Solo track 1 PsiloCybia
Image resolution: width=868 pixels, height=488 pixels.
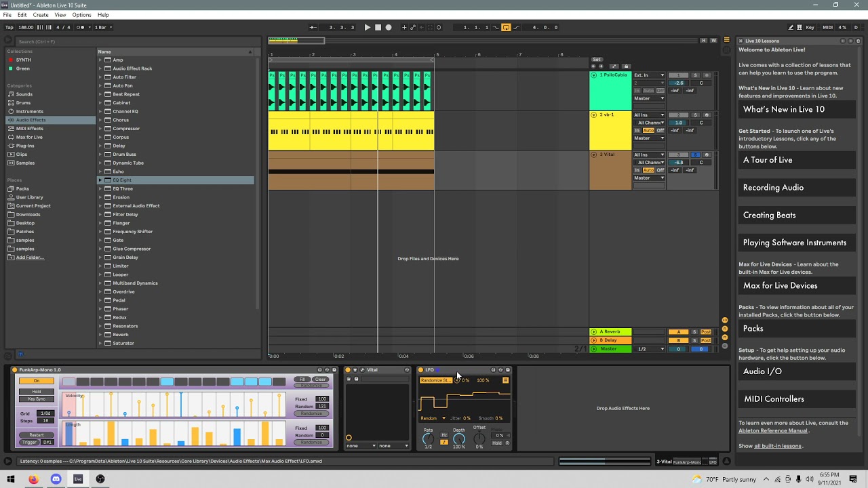(695, 75)
